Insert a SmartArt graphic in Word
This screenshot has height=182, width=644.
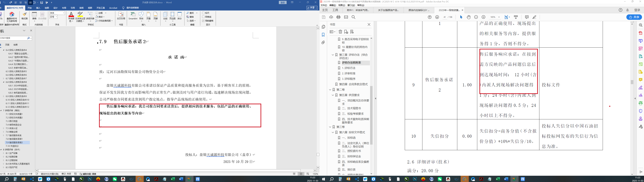[133, 16]
